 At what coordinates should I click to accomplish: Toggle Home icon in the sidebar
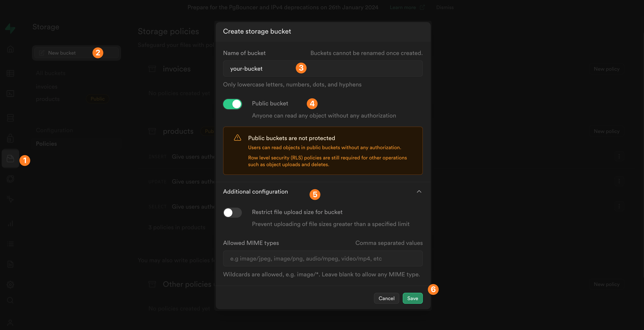tap(10, 49)
